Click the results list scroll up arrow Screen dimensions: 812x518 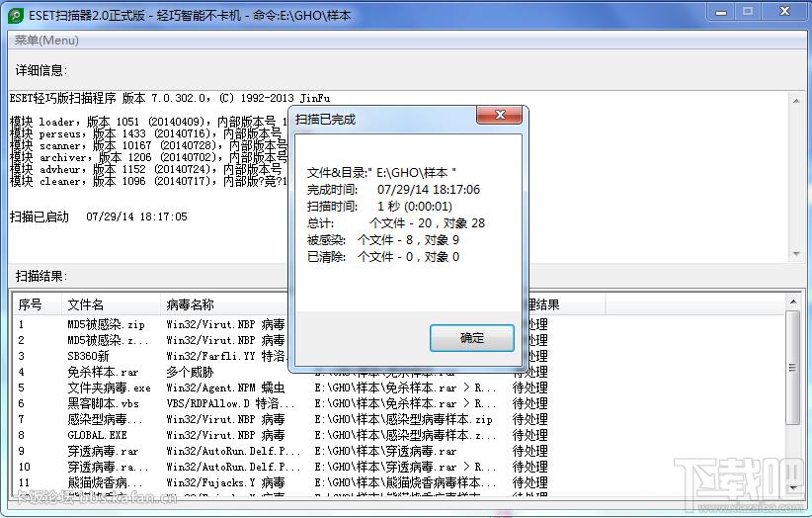click(x=793, y=302)
